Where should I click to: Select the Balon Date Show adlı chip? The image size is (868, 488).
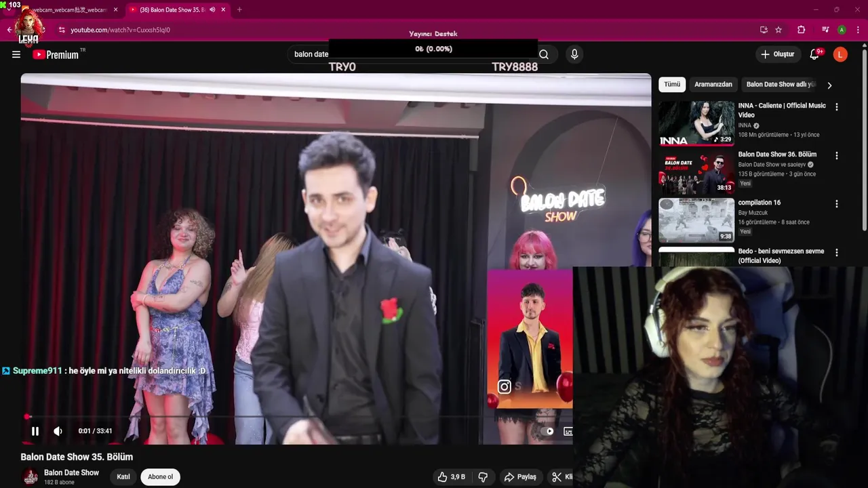coord(781,85)
